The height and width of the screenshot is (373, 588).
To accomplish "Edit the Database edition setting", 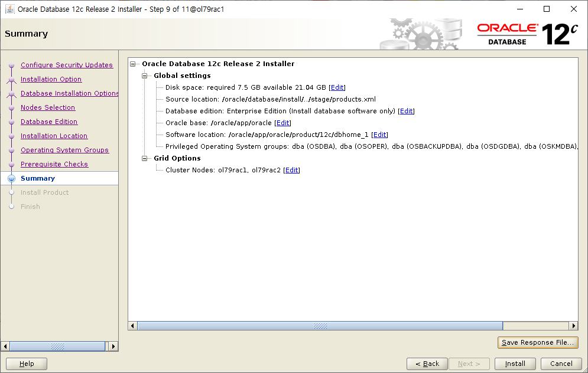I will [406, 111].
